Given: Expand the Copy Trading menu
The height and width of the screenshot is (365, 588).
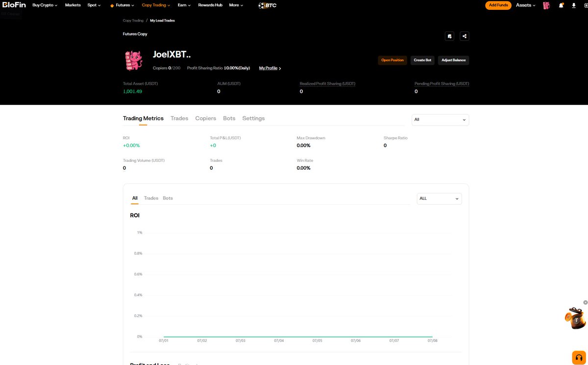Looking at the screenshot, I should pyautogui.click(x=156, y=5).
